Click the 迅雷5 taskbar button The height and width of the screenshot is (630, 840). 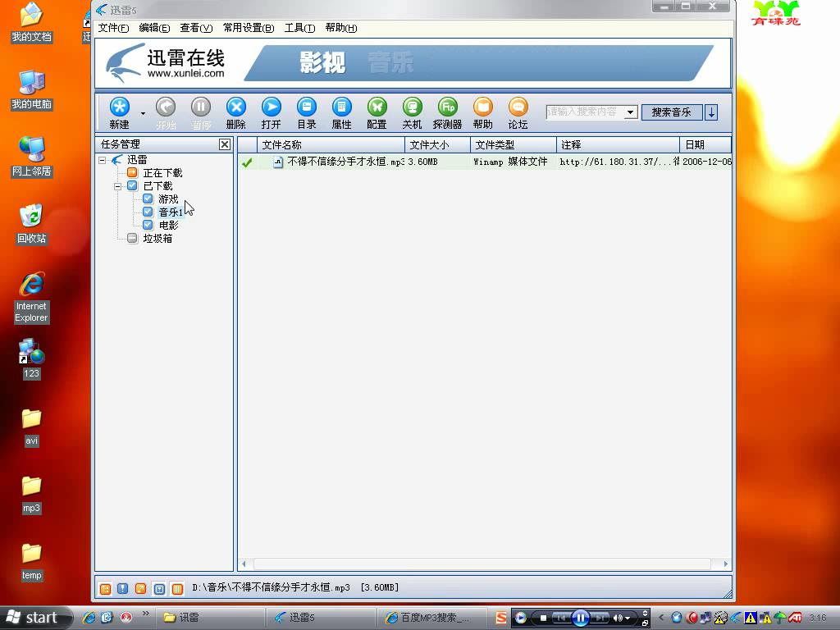point(322,618)
